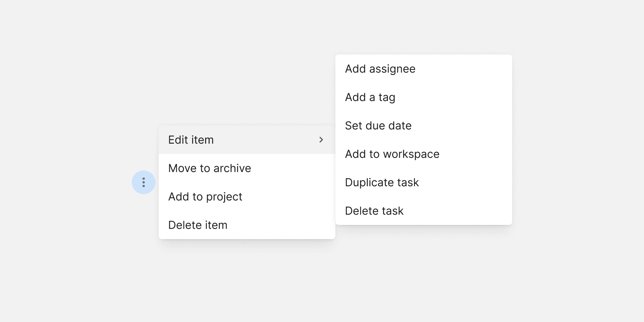Image resolution: width=644 pixels, height=322 pixels.
Task: Toggle the kebab menu closed
Action: tap(144, 182)
